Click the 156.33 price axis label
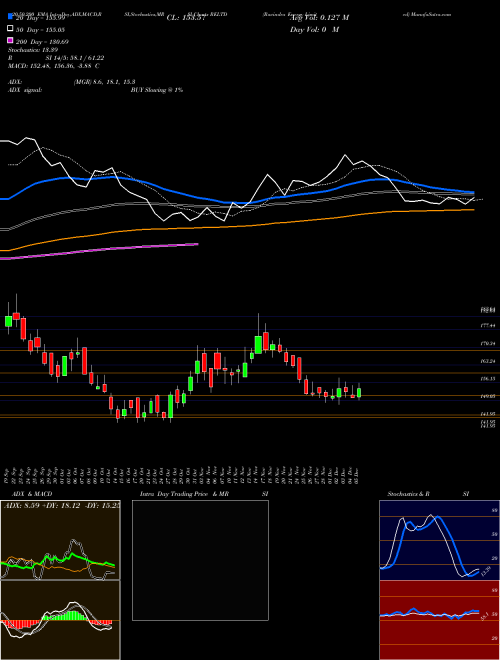This screenshot has width=500, height=660. click(488, 379)
